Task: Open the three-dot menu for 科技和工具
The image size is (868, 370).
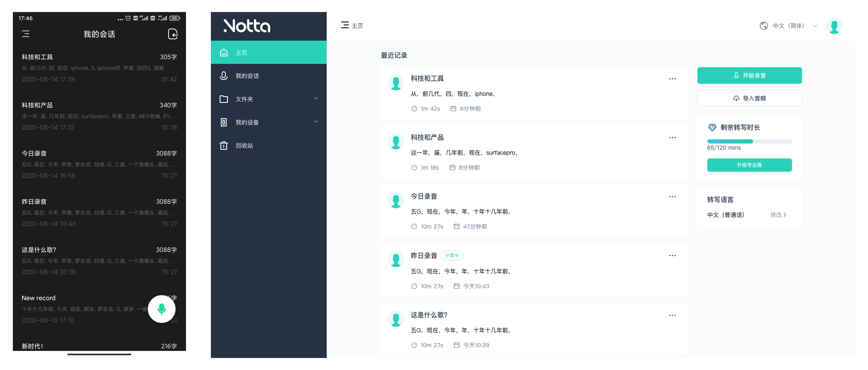Action: tap(672, 79)
